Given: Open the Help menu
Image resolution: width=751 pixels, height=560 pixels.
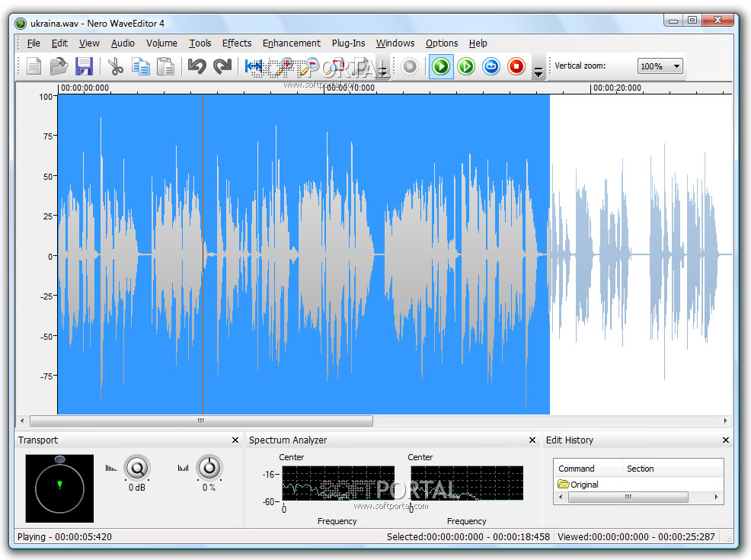Looking at the screenshot, I should (478, 43).
